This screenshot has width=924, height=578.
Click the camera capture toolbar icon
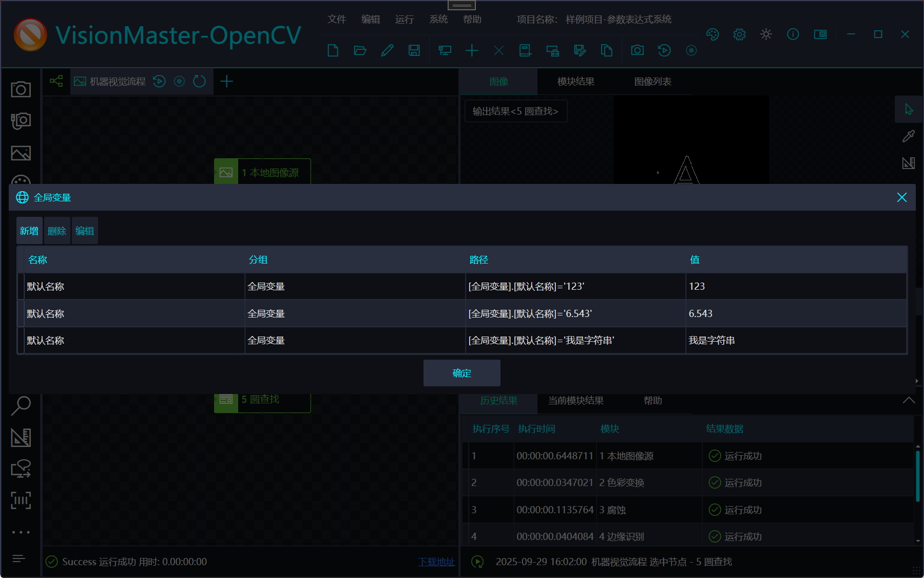click(638, 50)
